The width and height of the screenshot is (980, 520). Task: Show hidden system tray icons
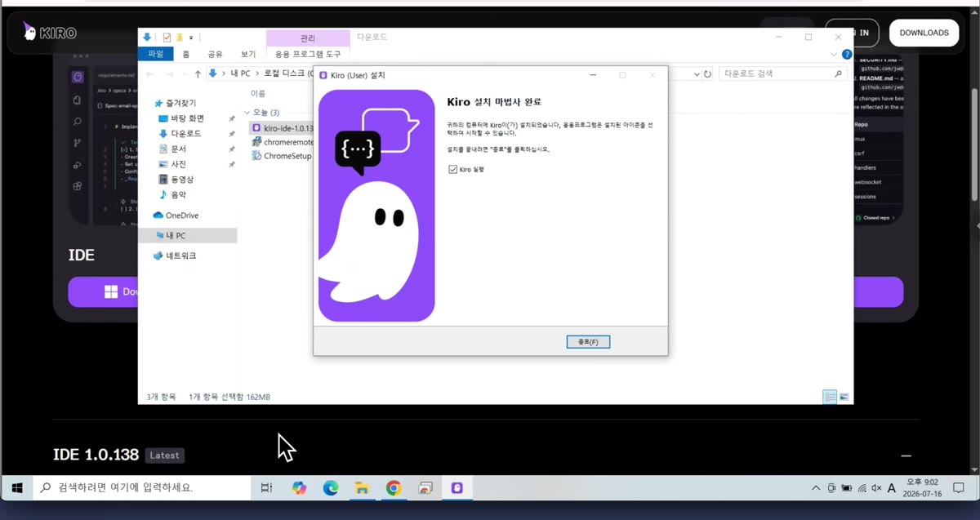pyautogui.click(x=815, y=488)
